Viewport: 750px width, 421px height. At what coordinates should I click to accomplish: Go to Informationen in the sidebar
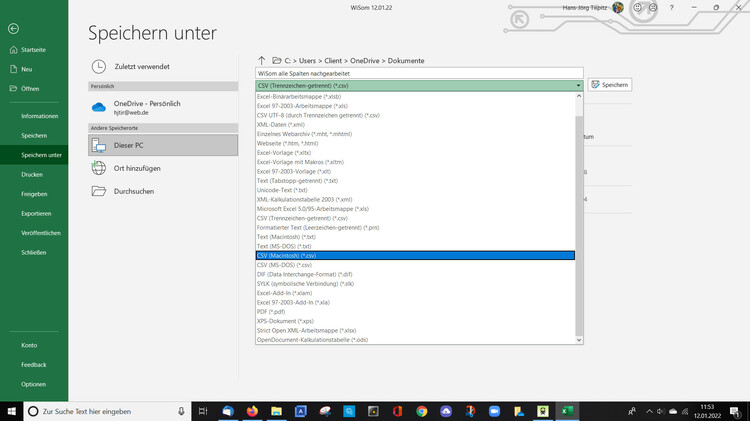pyautogui.click(x=39, y=116)
